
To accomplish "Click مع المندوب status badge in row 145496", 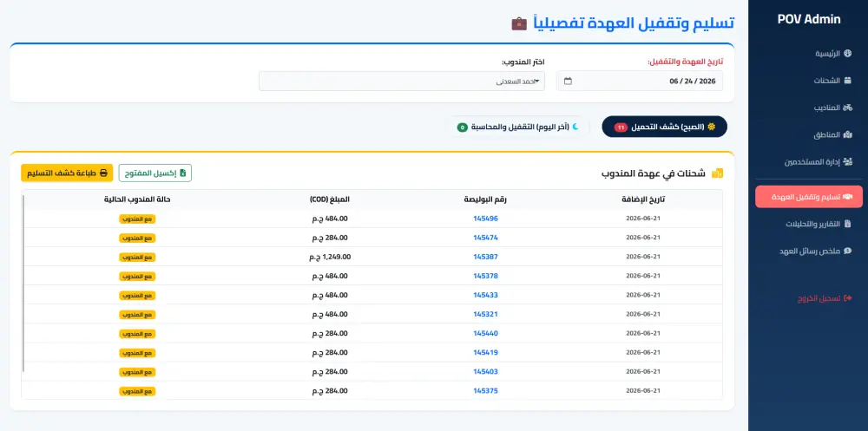I will (137, 219).
